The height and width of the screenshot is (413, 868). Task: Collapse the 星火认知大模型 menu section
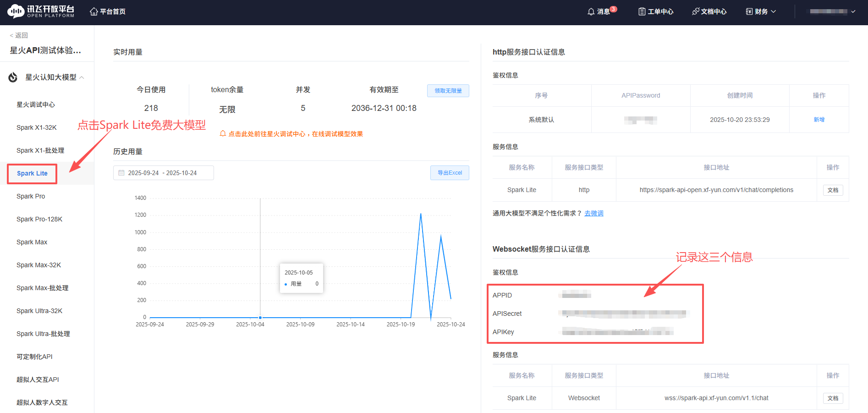[x=82, y=77]
